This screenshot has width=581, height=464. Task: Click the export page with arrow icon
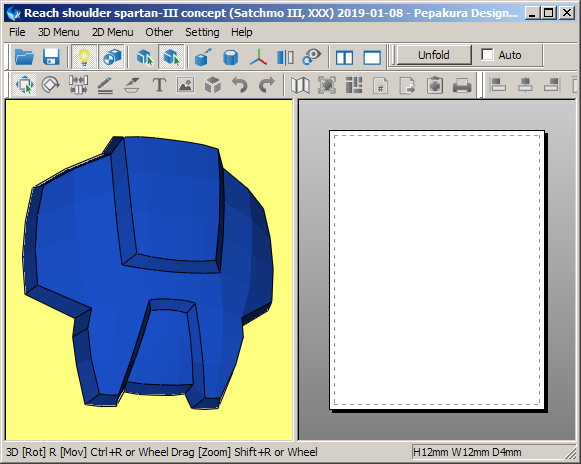[408, 85]
